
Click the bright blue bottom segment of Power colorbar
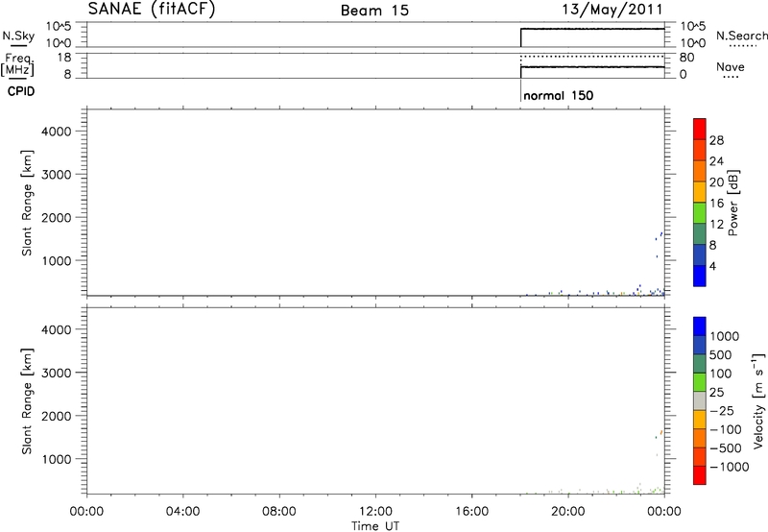tap(700, 276)
